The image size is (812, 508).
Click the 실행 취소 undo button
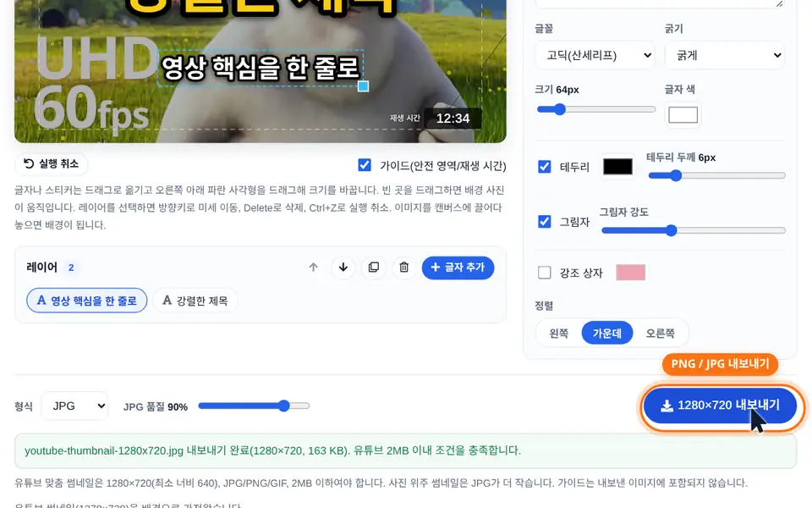tap(52, 163)
